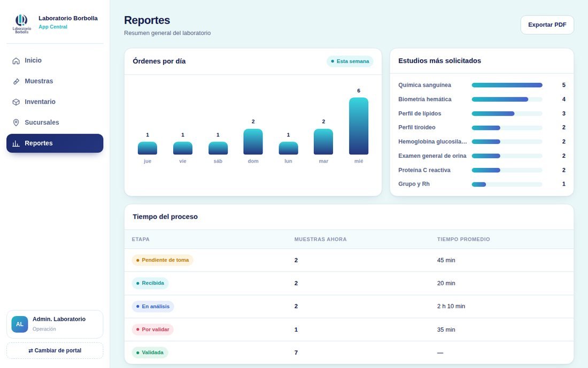Click the Hemoglobina glucosila... study label
The image size is (588, 368).
(x=432, y=142)
